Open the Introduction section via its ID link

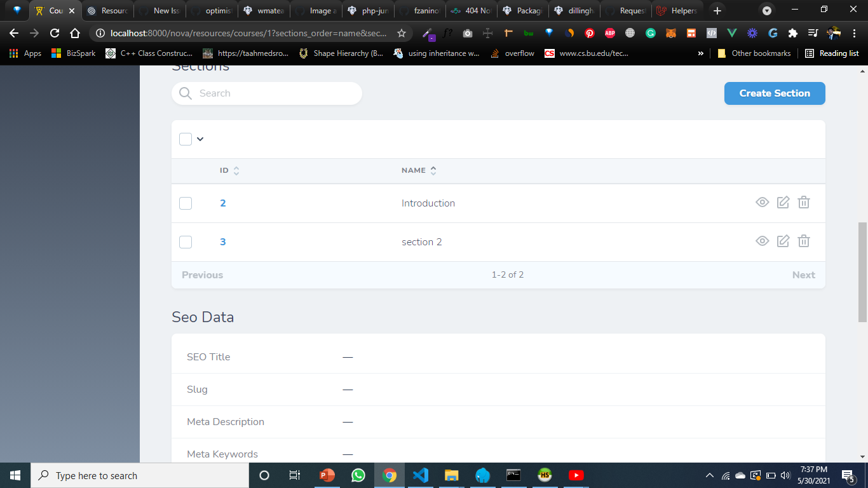point(222,203)
